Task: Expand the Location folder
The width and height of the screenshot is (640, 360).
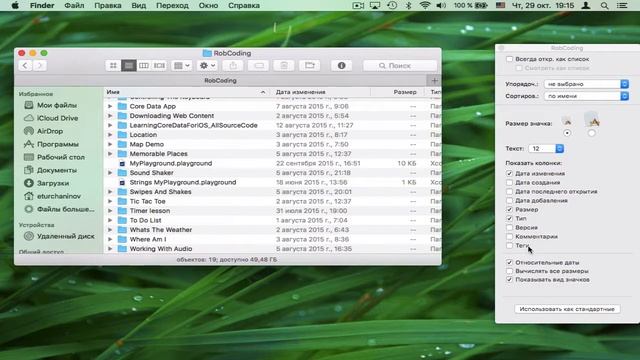Action: tap(110, 135)
